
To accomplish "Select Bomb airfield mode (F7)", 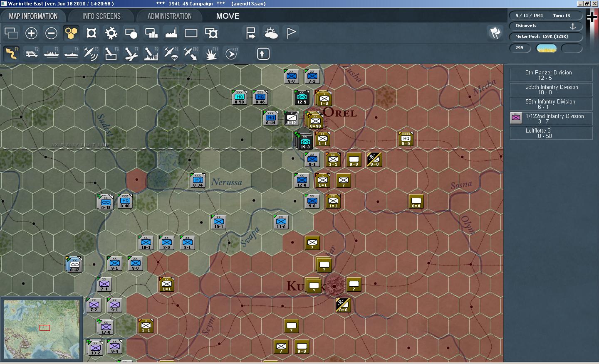I will point(131,54).
